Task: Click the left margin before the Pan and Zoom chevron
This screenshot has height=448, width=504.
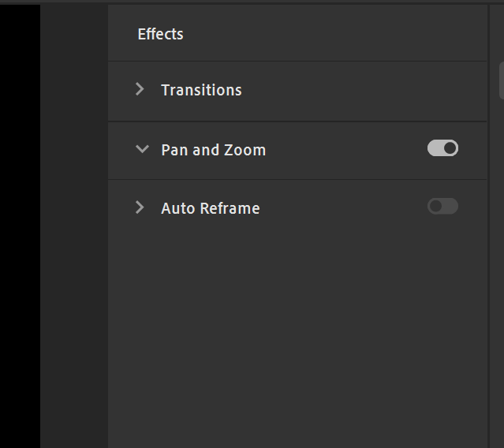Action: coord(121,150)
